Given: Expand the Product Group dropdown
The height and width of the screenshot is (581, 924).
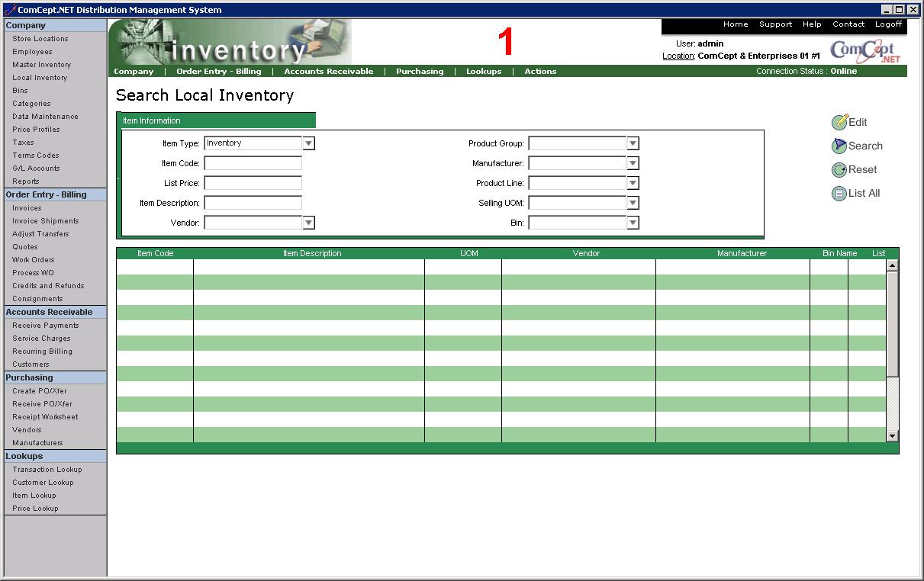Looking at the screenshot, I should click(x=633, y=143).
